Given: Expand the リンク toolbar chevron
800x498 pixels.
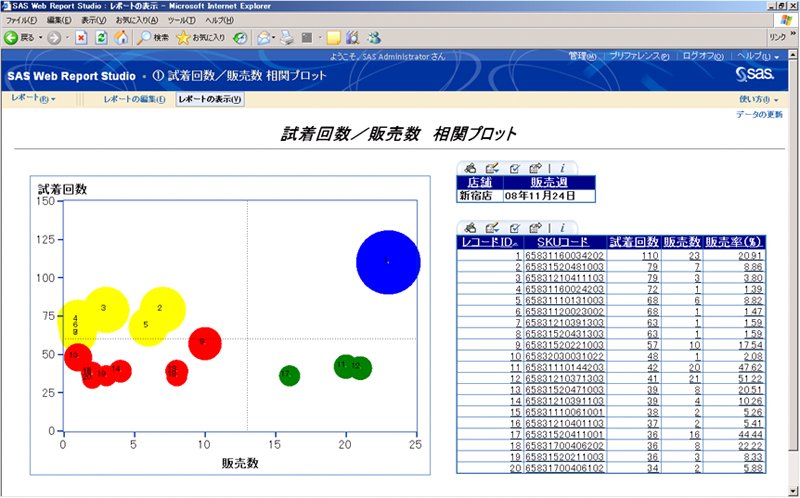Looking at the screenshot, I should [x=793, y=35].
